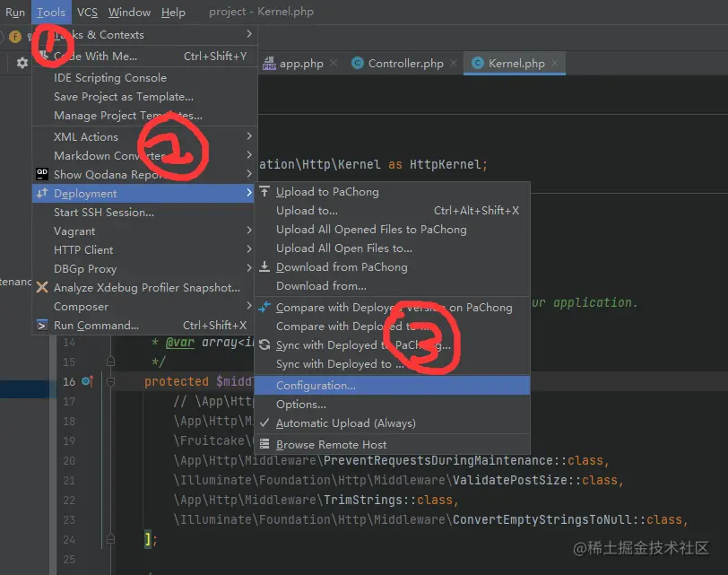Viewport: 728px width, 575px height.
Task: Click line number 20 in gutter
Action: point(69,460)
